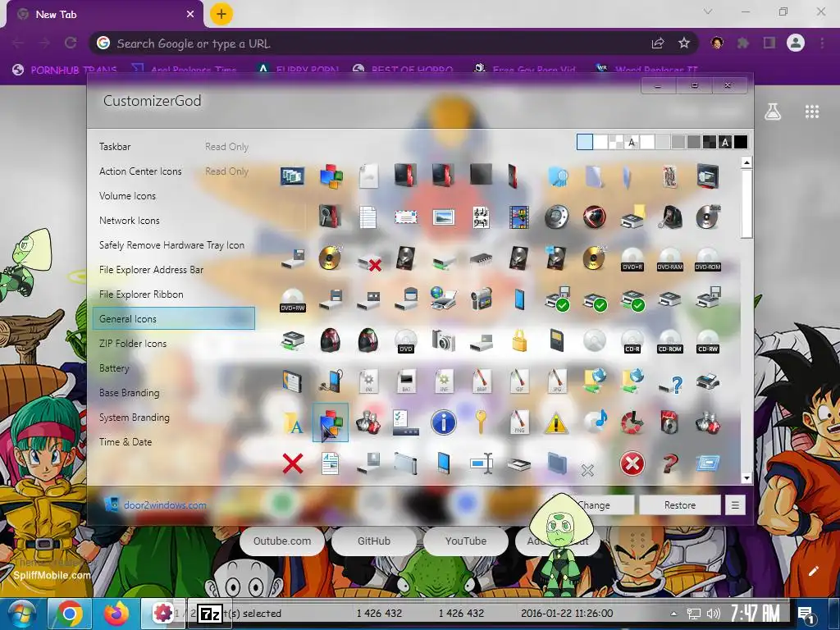Select the envelope mail icon
The width and height of the screenshot is (840, 630).
tap(405, 217)
